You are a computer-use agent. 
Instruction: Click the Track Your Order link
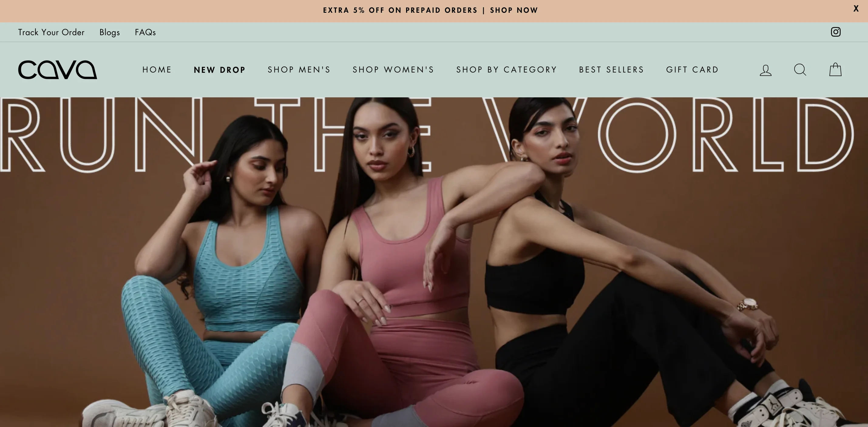coord(51,32)
